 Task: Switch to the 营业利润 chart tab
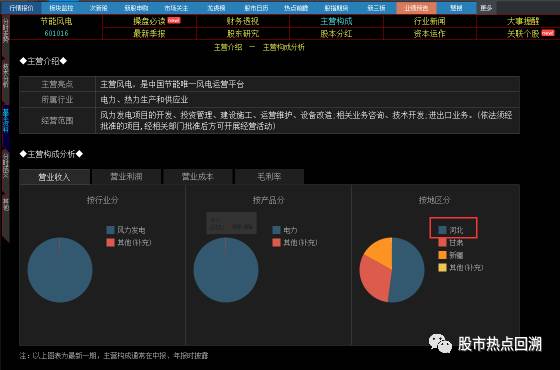coord(126,177)
